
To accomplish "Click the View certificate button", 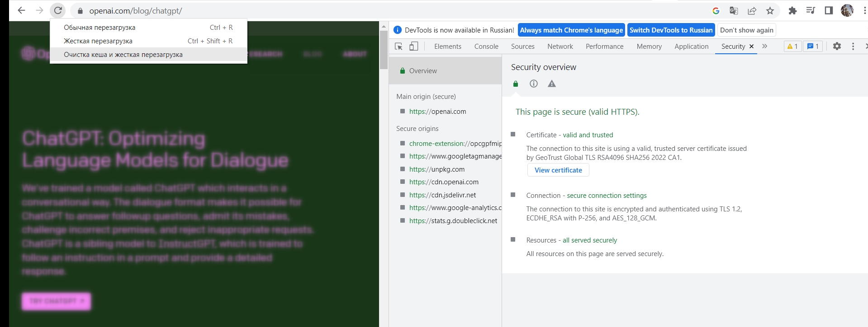I will tap(558, 170).
